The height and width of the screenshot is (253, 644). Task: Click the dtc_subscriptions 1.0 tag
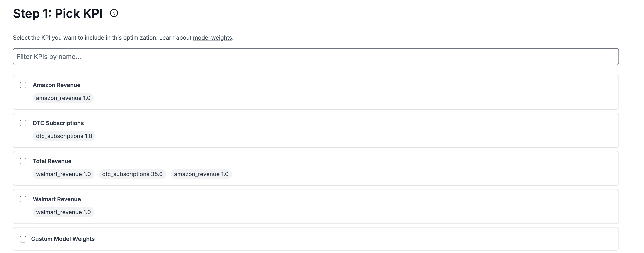tap(64, 136)
